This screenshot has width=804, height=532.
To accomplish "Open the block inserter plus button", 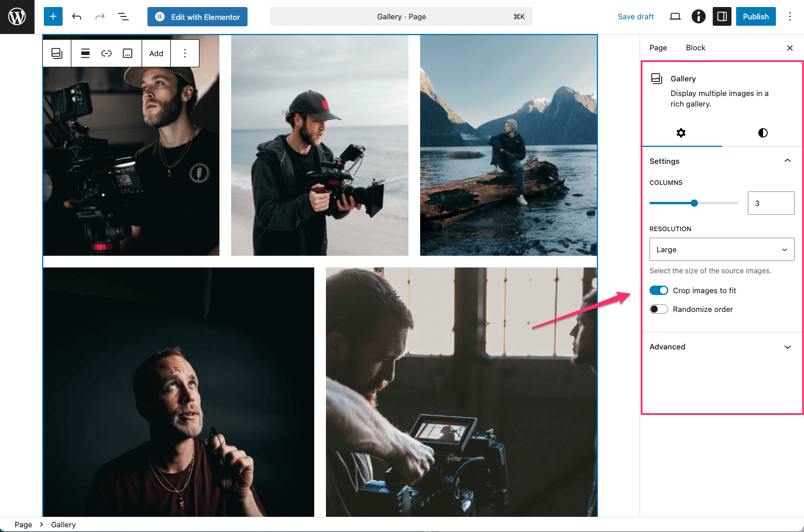I will tap(53, 16).
